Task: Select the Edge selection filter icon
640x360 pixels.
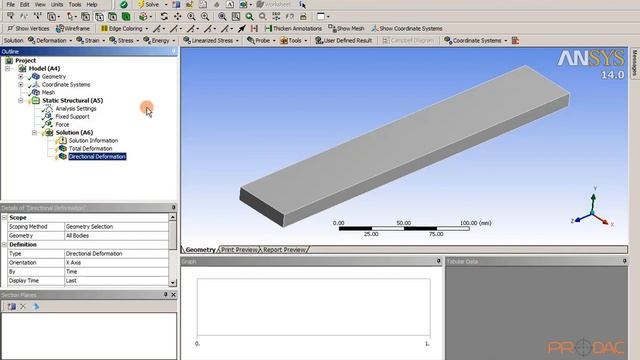Action: (99, 16)
